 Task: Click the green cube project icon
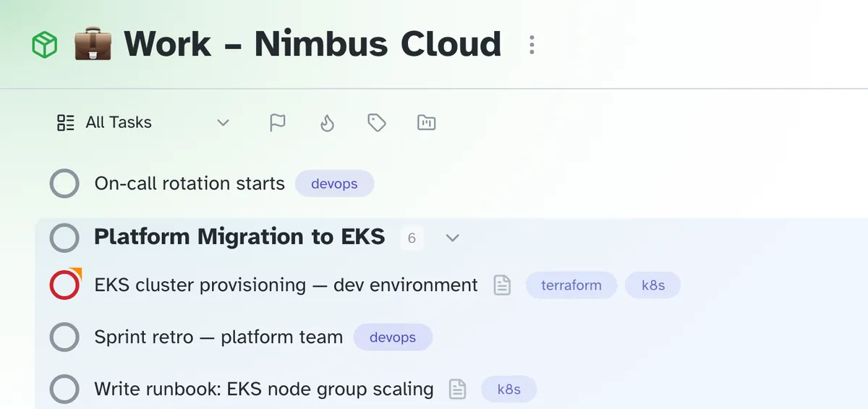pos(44,46)
